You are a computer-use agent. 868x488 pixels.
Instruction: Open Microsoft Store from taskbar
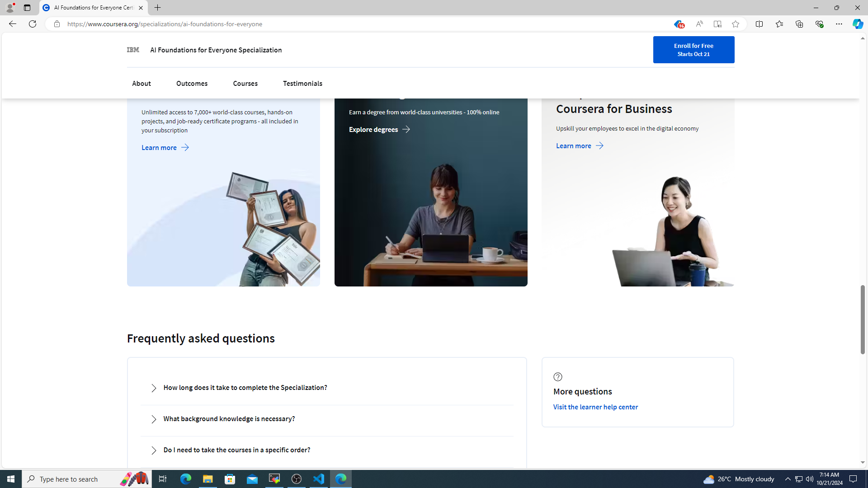230,479
